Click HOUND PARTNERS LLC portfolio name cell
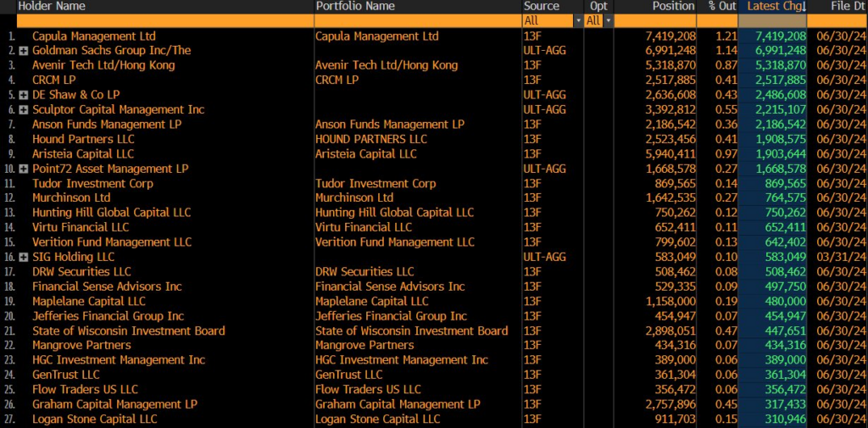 click(371, 139)
